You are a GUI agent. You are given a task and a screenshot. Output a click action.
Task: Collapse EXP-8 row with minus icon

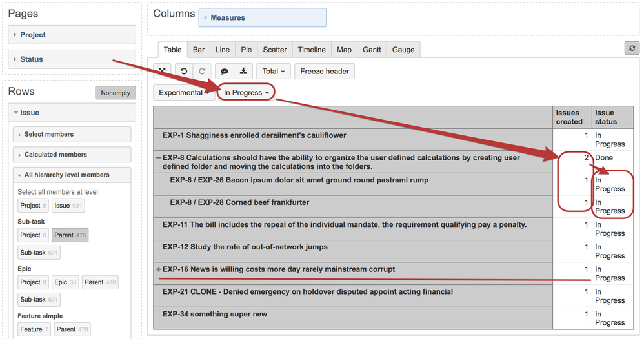pos(159,158)
